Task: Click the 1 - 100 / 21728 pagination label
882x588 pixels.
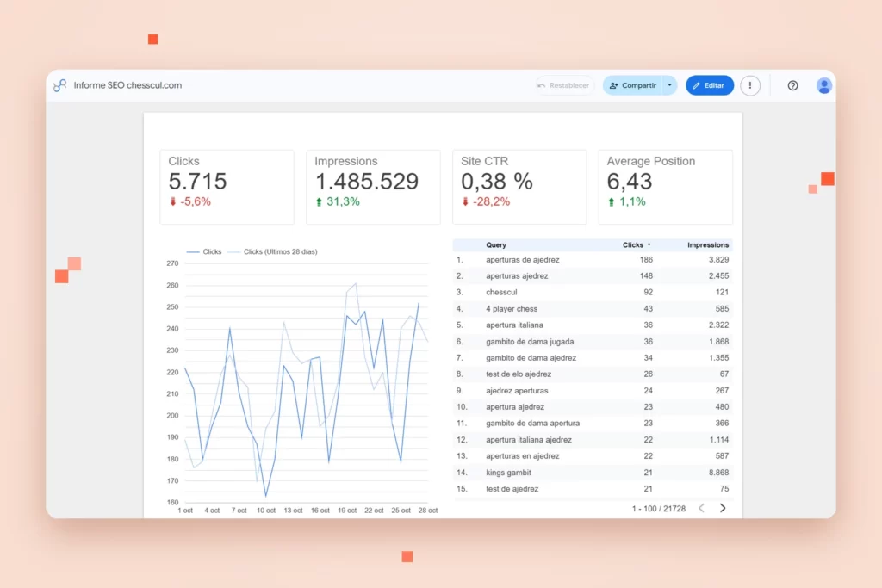Action: point(659,509)
